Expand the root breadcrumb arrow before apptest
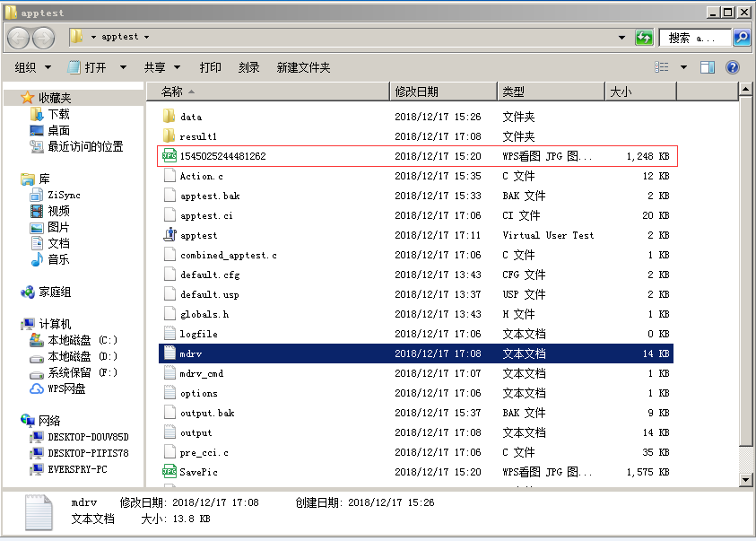This screenshot has width=756, height=541. click(x=93, y=37)
